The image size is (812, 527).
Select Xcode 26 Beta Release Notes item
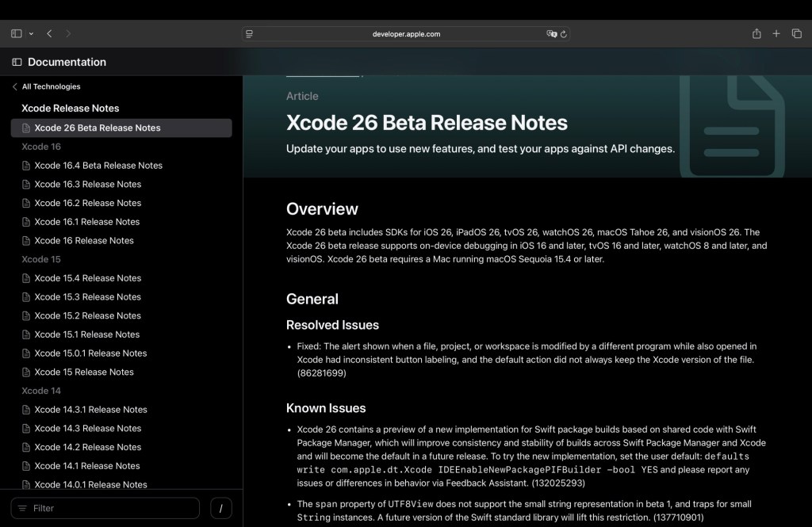pyautogui.click(x=97, y=128)
